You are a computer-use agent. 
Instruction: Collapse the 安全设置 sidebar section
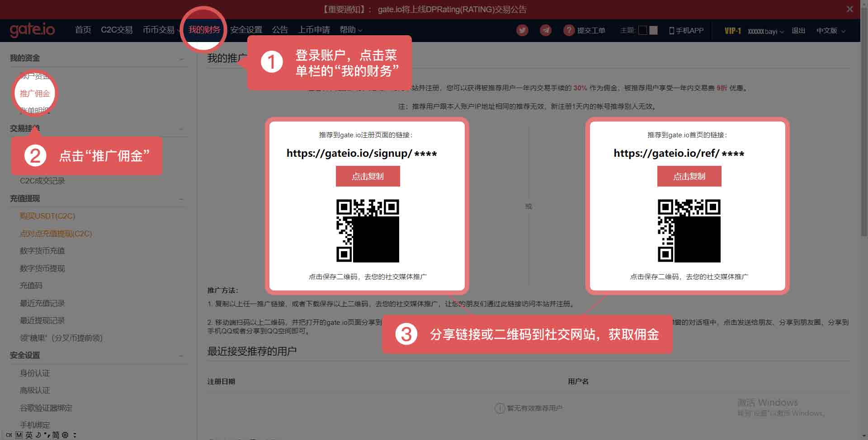coord(181,356)
